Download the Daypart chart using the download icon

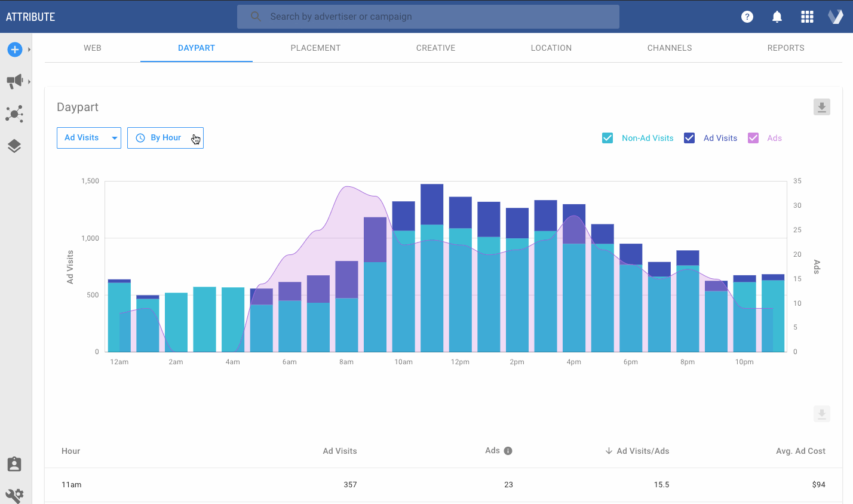pyautogui.click(x=821, y=107)
